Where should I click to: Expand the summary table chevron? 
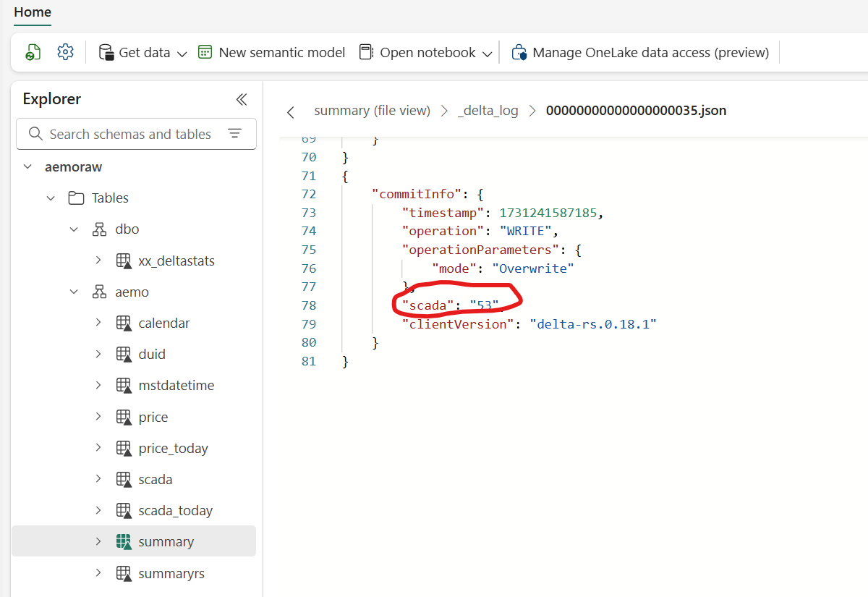[x=98, y=541]
